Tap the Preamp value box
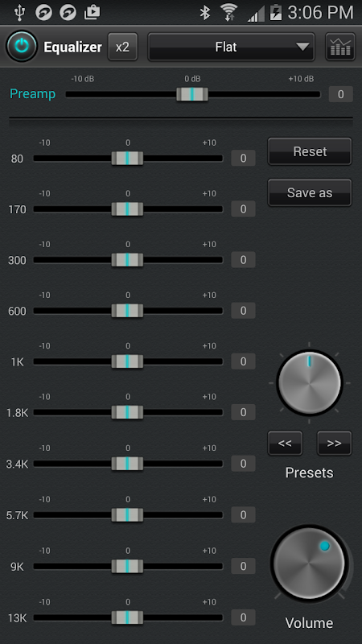This screenshot has width=362, height=644. coord(340,94)
